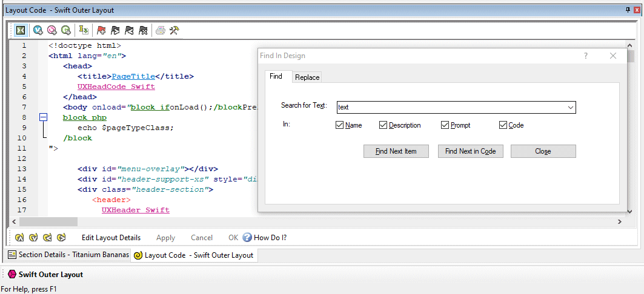Click the vertical scrollbar up arrow
This screenshot has width=644, height=294.
click(631, 45)
